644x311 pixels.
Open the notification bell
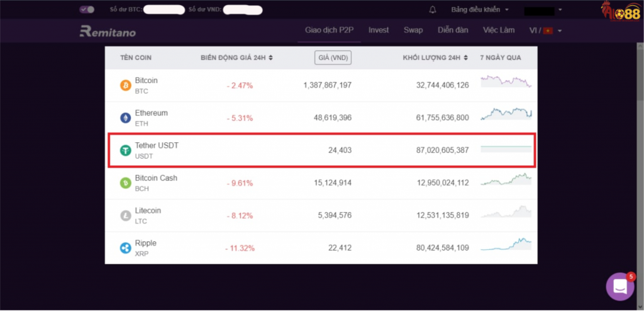(433, 9)
